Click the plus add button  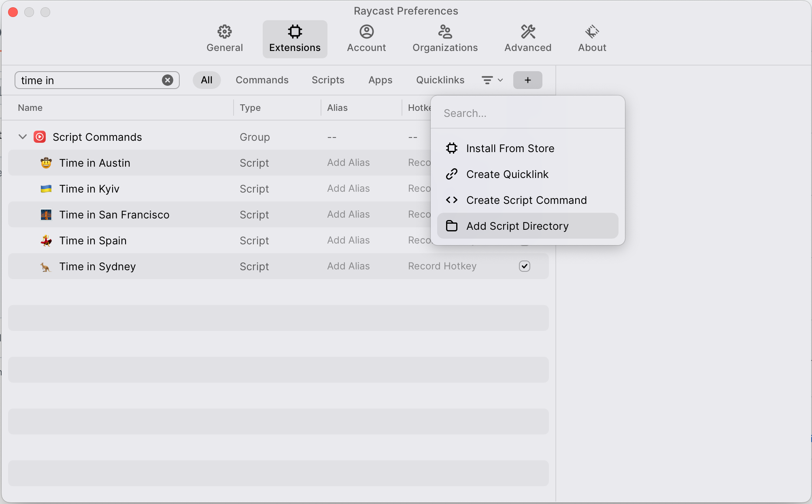(527, 80)
